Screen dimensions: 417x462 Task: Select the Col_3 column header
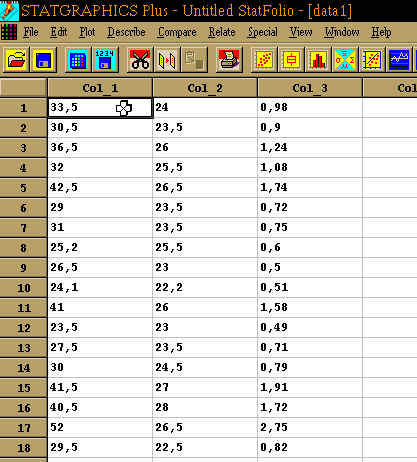pyautogui.click(x=310, y=88)
